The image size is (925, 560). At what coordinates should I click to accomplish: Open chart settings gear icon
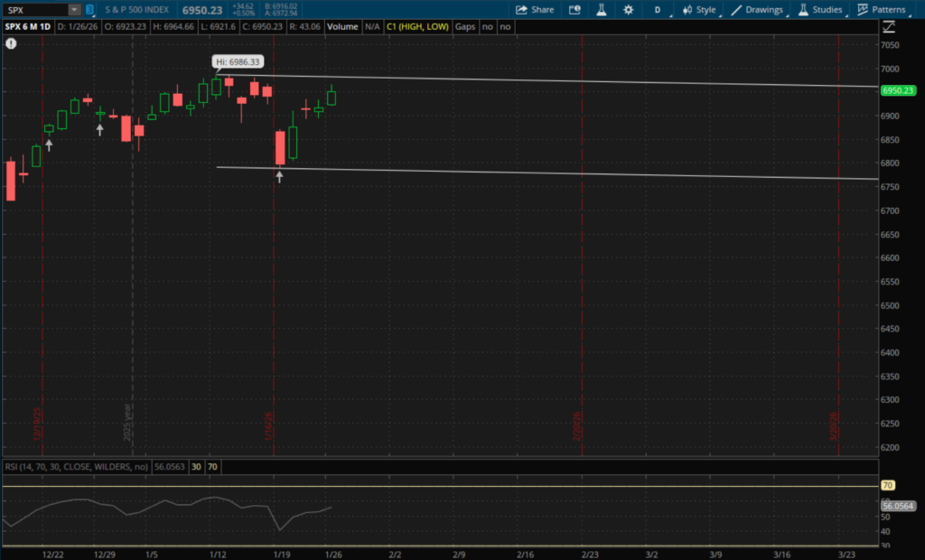[628, 10]
